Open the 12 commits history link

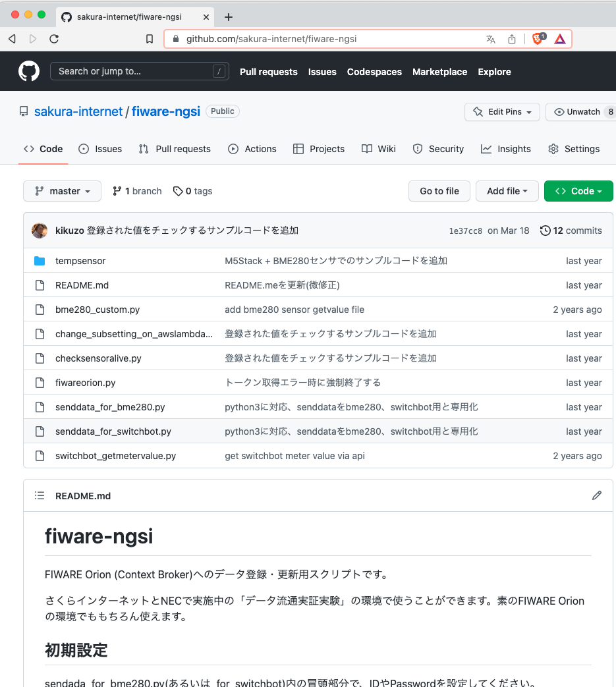tap(571, 231)
